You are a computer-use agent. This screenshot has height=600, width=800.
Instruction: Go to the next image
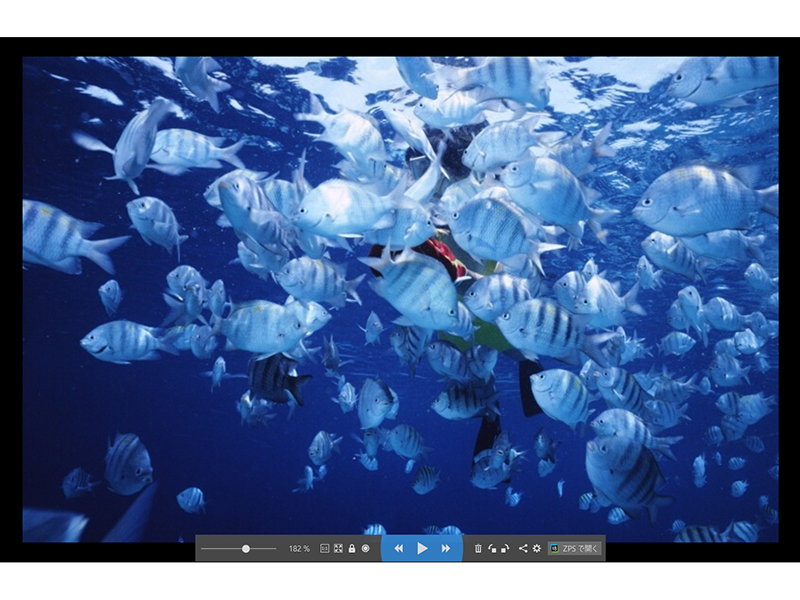tap(446, 548)
